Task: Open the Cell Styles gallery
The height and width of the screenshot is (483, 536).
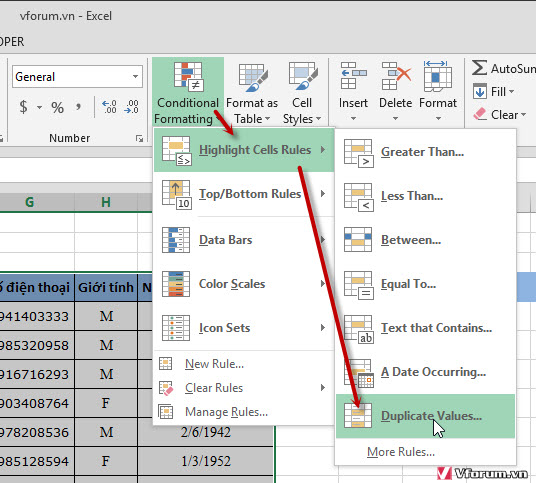Action: point(302,92)
